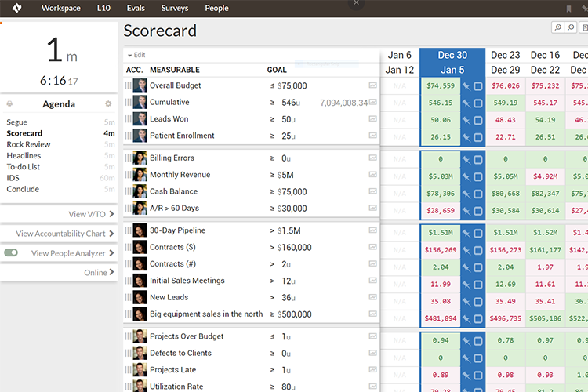Zoom out the scorecard with the minus magnifier
The width and height of the screenshot is (588, 392).
point(571,27)
